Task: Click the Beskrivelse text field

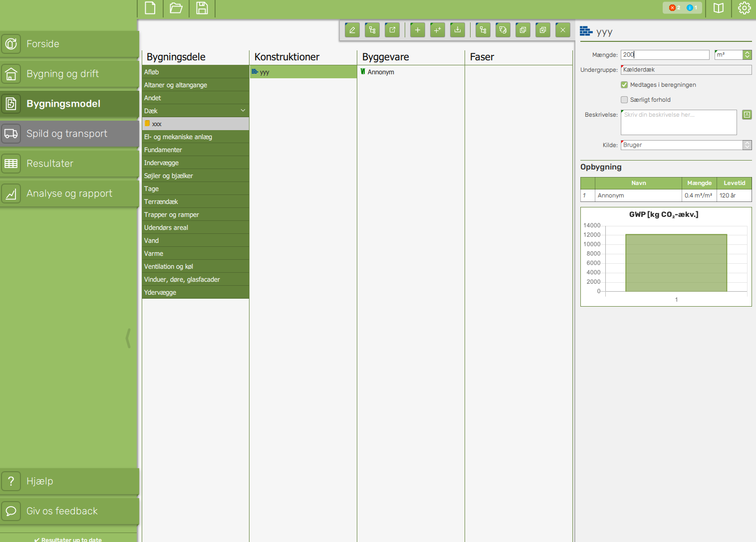Action: coord(678,123)
